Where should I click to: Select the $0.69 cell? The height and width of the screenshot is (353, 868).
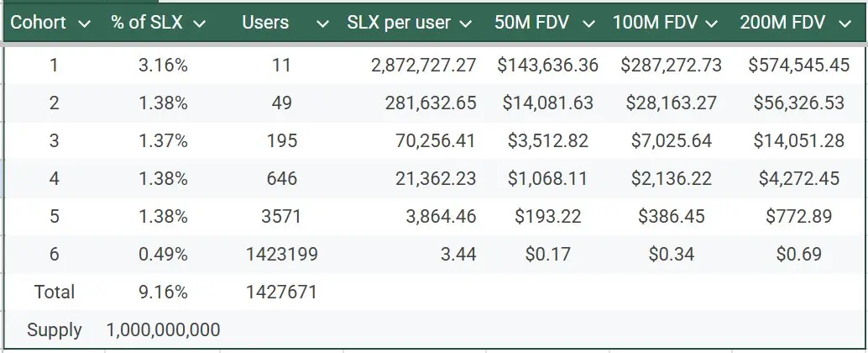coord(798,254)
